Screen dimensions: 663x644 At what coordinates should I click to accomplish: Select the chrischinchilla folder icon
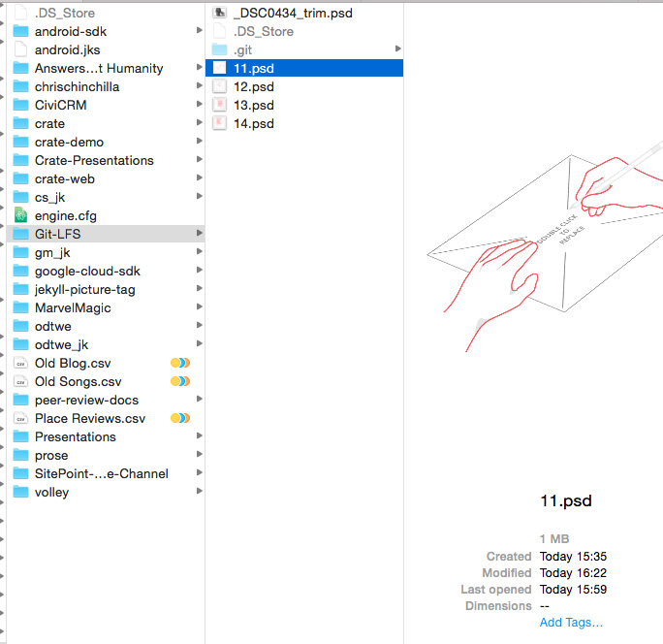(x=20, y=86)
